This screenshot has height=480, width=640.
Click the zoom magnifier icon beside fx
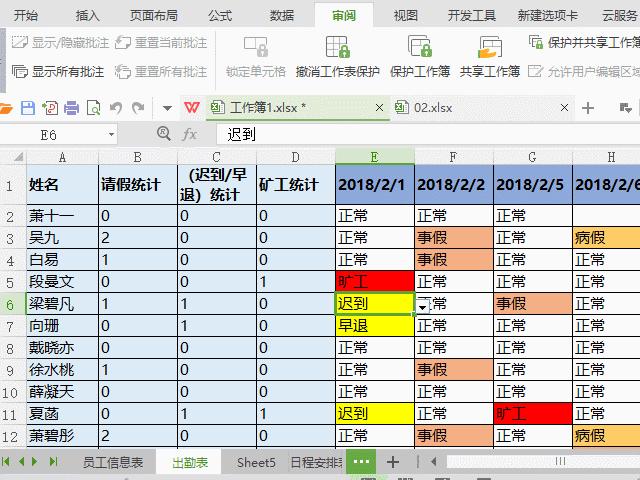point(164,133)
